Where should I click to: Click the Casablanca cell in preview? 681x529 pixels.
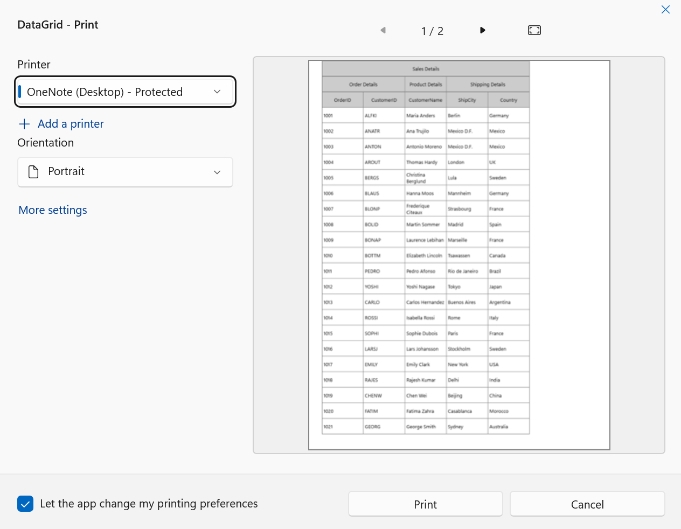click(467, 411)
